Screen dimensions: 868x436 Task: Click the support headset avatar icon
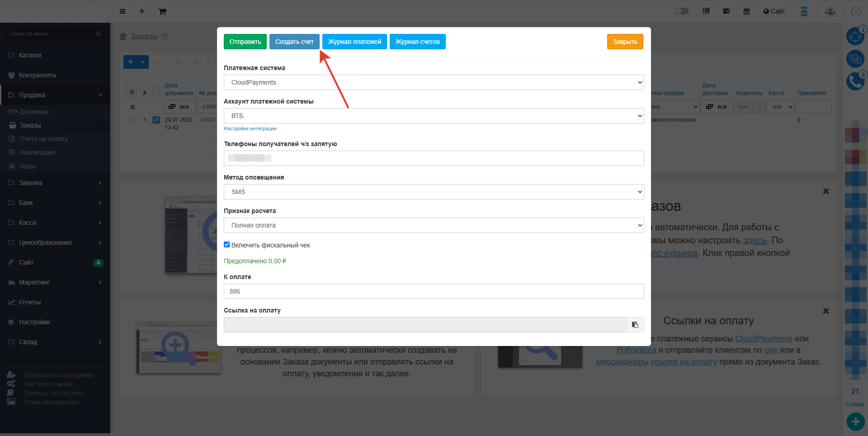point(830,11)
